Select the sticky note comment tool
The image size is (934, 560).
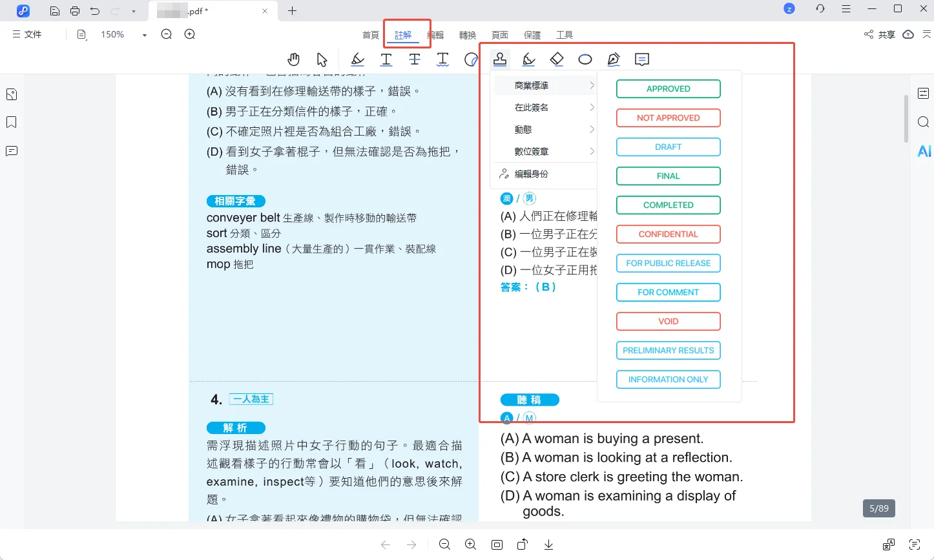click(641, 59)
